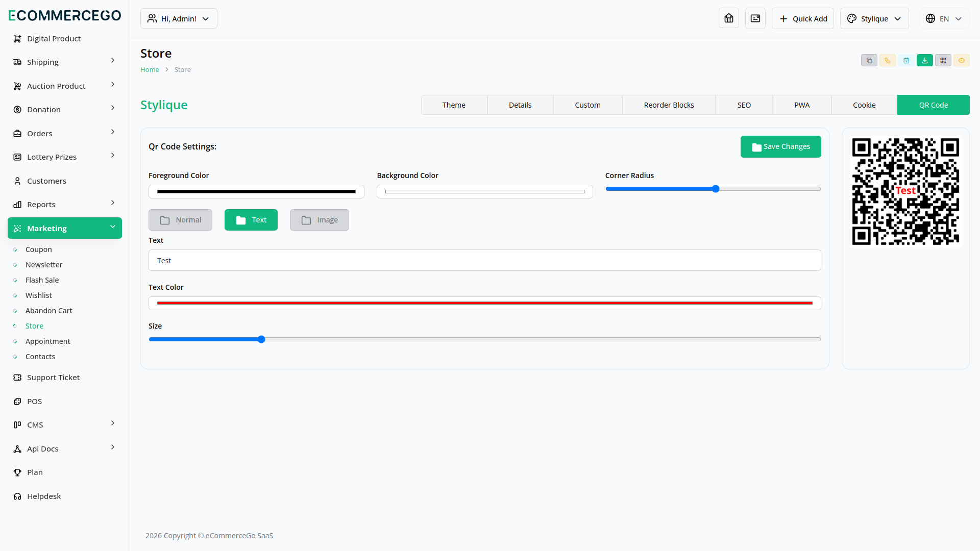
Task: Click the QR code grid icon button
Action: pos(943,60)
